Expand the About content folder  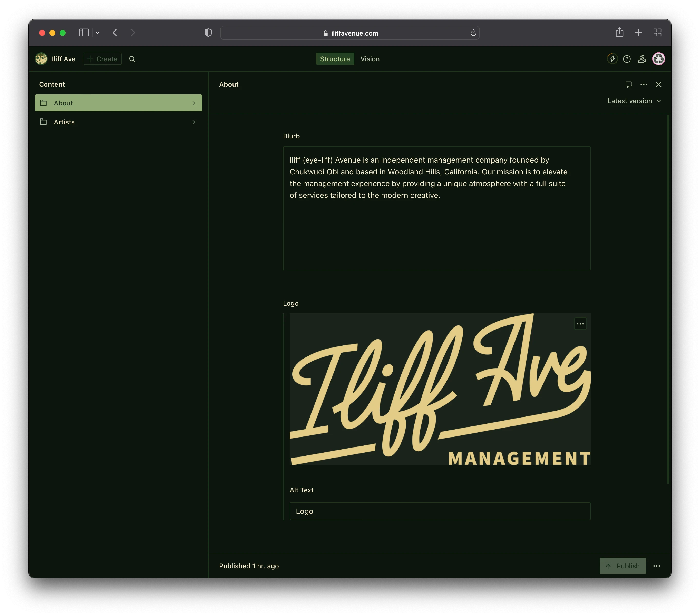click(x=193, y=102)
